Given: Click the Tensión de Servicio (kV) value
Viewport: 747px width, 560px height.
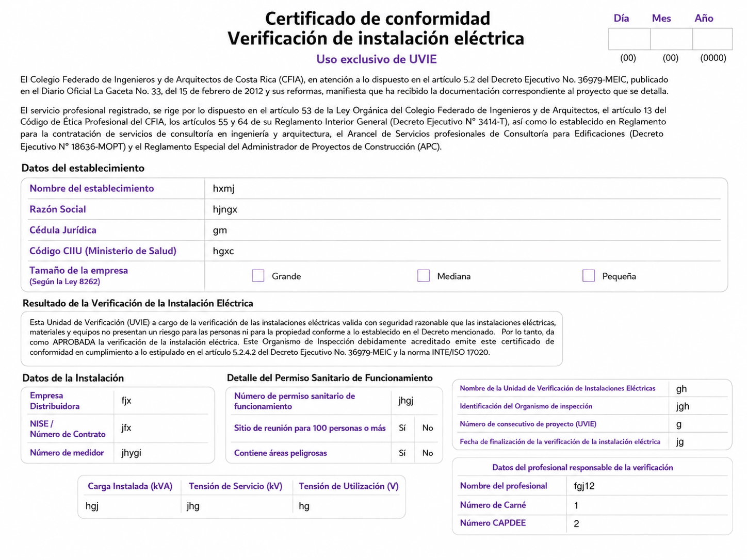Looking at the screenshot, I should click(237, 506).
